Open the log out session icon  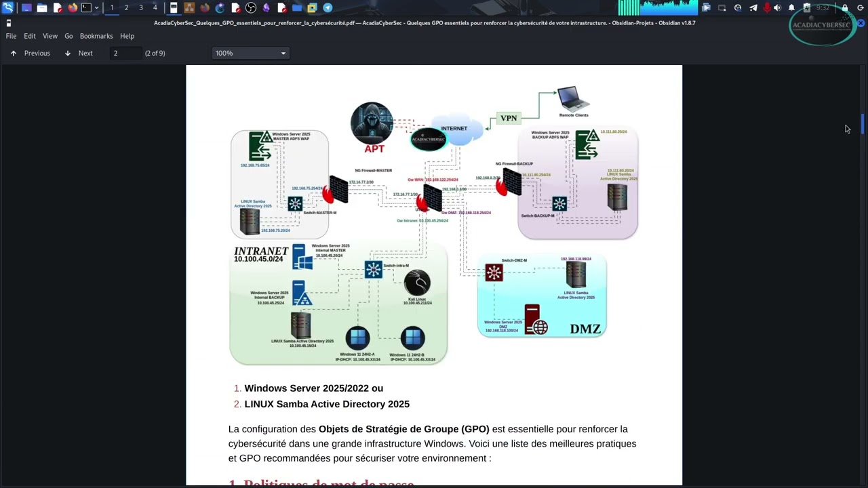click(861, 7)
